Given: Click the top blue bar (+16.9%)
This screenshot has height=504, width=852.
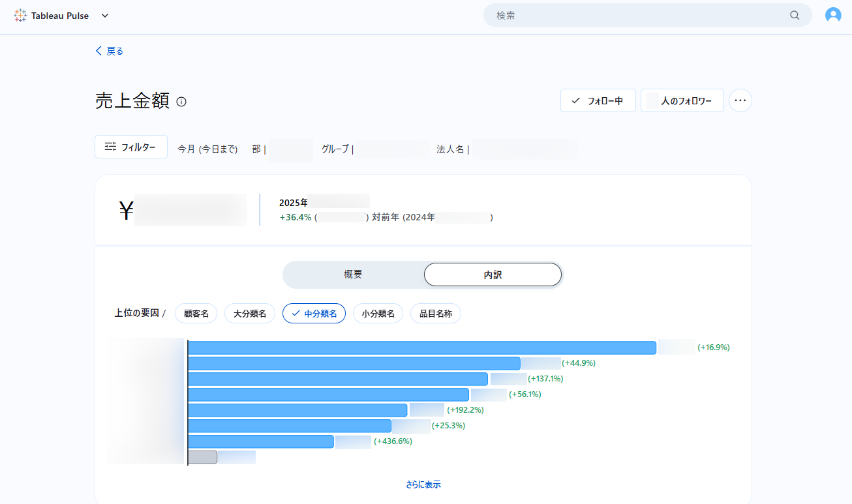Looking at the screenshot, I should tap(421, 348).
